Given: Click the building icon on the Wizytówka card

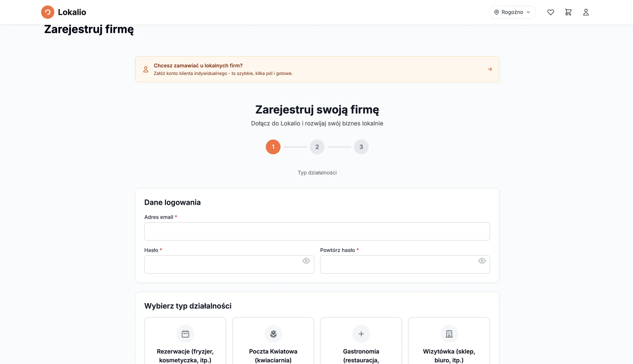Looking at the screenshot, I should coord(449,334).
